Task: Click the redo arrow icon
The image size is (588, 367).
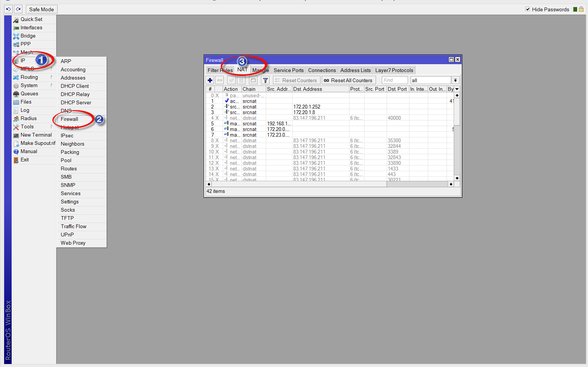Action: [x=18, y=9]
